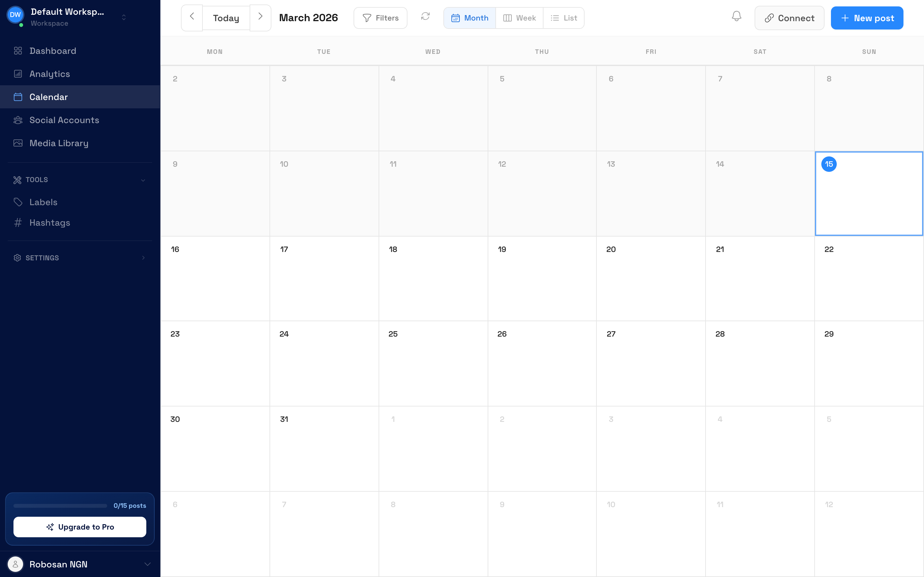Click the refresh calendar icon
Image resolution: width=924 pixels, height=577 pixels.
pos(425,17)
